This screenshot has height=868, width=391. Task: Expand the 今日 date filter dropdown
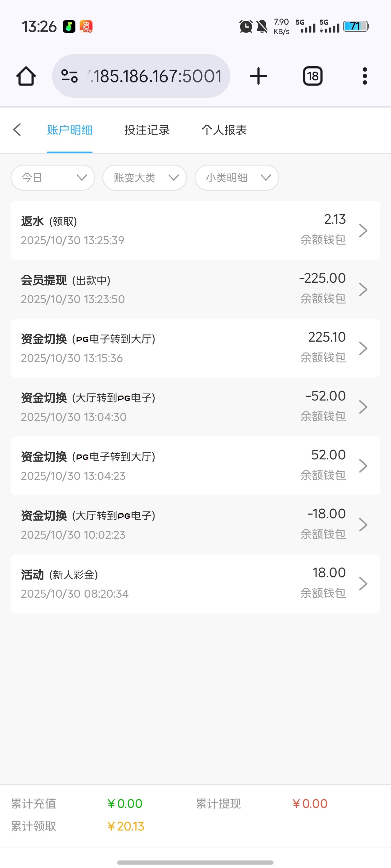[53, 178]
